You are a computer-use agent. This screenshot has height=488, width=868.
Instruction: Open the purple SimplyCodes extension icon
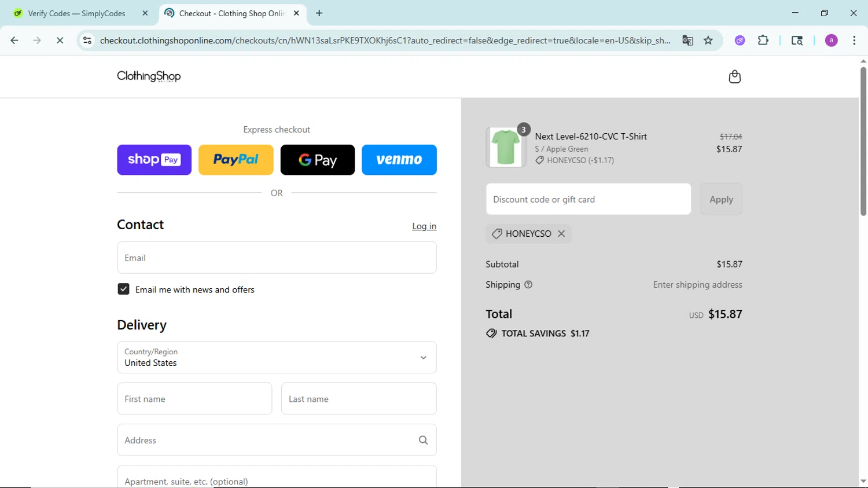[740, 41]
